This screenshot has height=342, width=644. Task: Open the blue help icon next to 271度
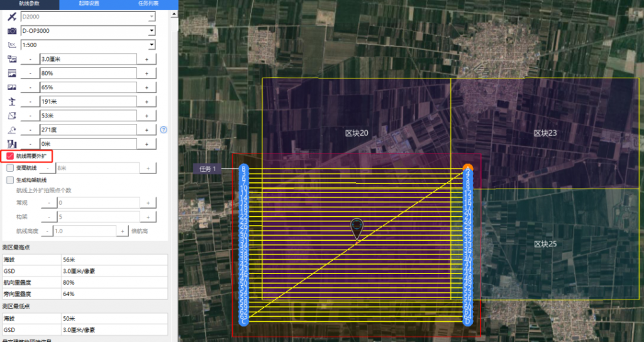click(x=164, y=130)
